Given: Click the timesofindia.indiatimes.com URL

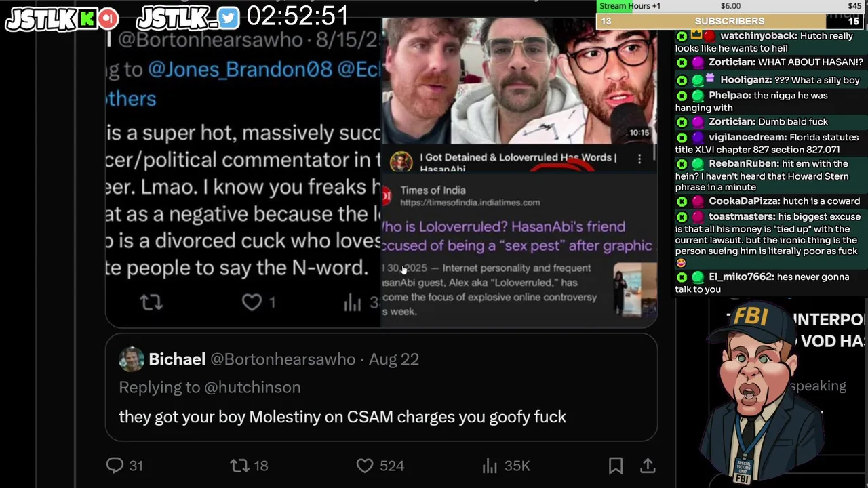Looking at the screenshot, I should point(470,203).
